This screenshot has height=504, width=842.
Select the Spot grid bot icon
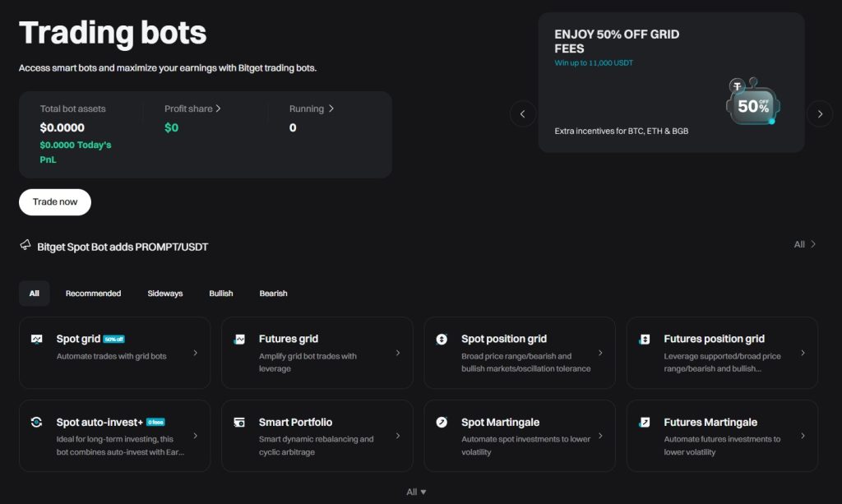coord(37,338)
